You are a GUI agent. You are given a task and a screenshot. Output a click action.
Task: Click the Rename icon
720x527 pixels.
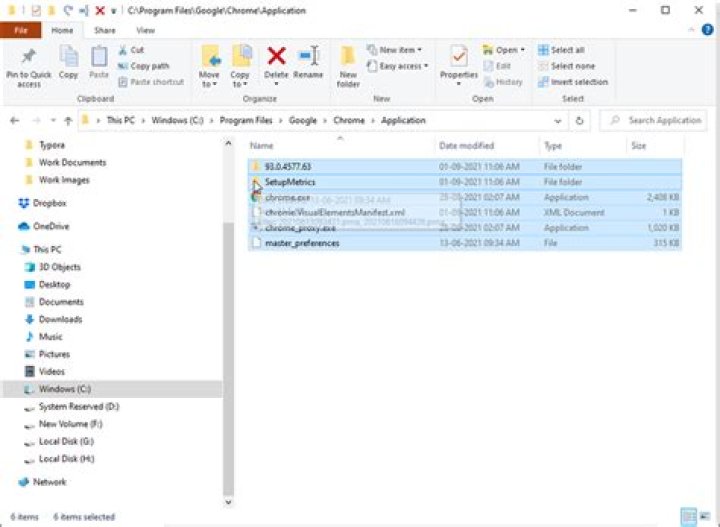[x=308, y=56]
